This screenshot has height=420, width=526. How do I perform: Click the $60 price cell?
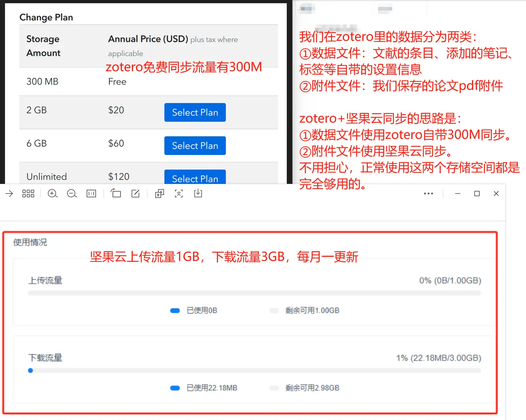(116, 143)
